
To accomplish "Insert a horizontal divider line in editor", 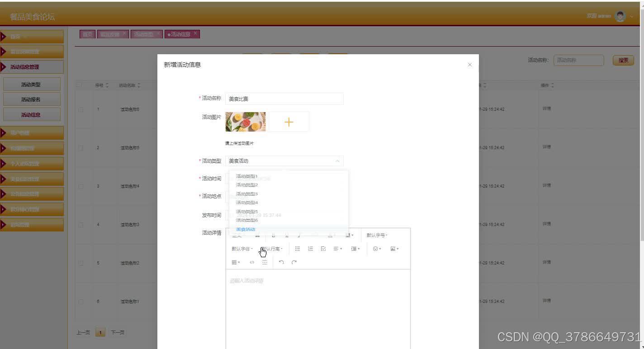I will (x=265, y=262).
